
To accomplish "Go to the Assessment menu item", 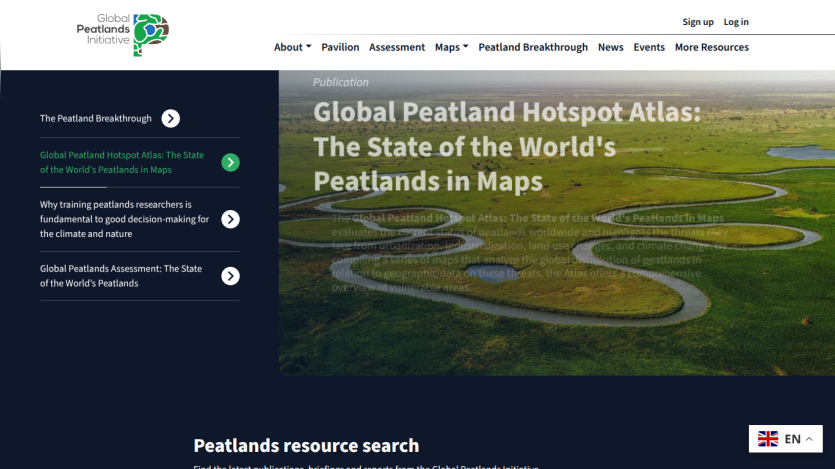I will [397, 47].
